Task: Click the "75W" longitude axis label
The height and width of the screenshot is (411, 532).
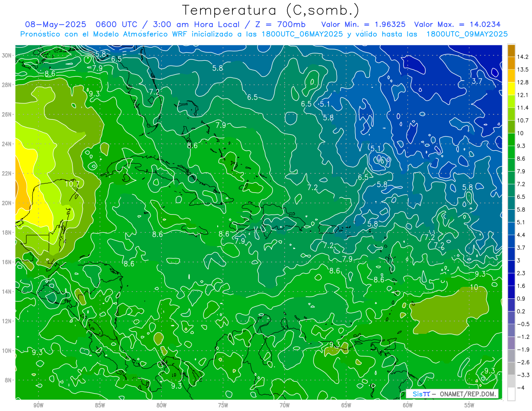Action: click(223, 405)
